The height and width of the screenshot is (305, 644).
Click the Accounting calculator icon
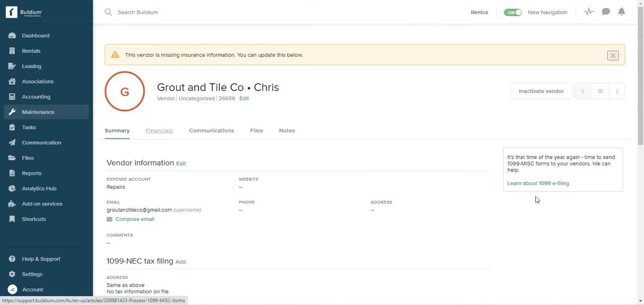(x=12, y=97)
